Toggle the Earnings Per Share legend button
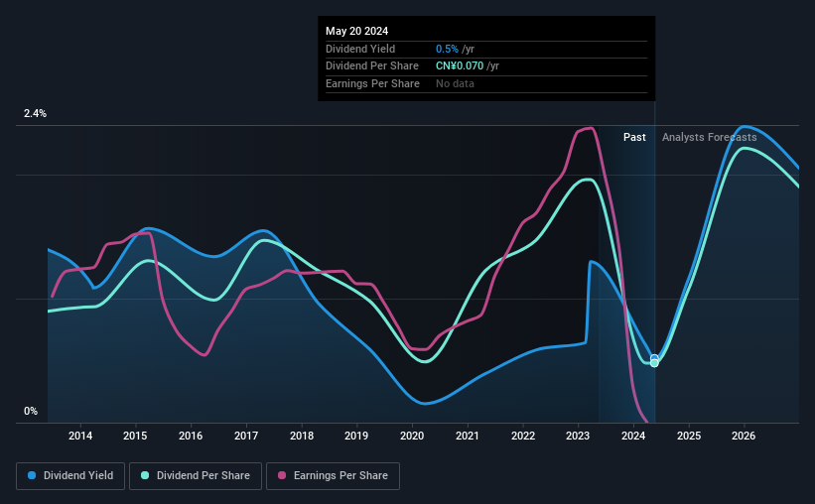Image resolution: width=815 pixels, height=504 pixels. click(x=334, y=476)
